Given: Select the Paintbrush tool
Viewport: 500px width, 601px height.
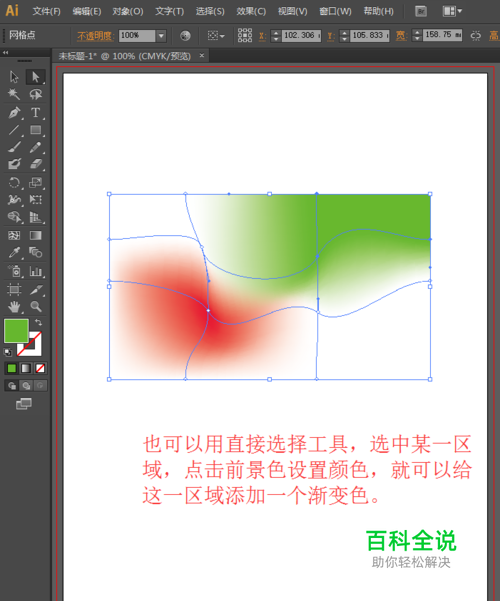Looking at the screenshot, I should coord(14,147).
